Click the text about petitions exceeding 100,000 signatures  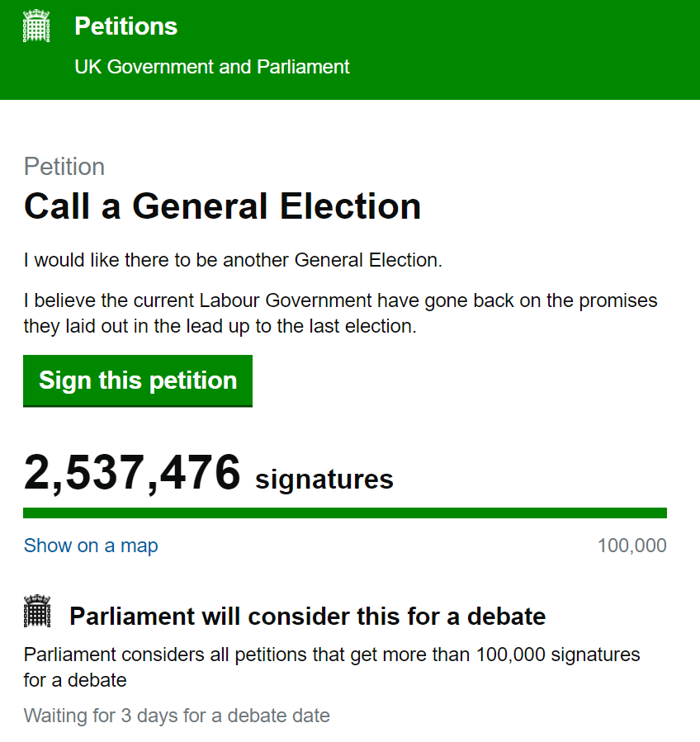(x=332, y=667)
